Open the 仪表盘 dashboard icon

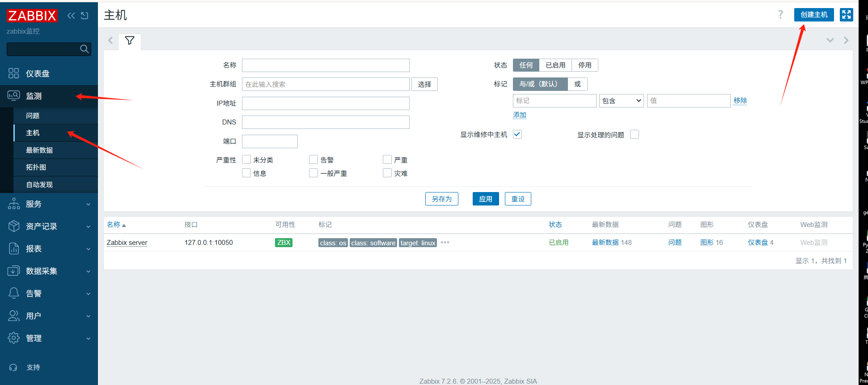click(x=14, y=73)
